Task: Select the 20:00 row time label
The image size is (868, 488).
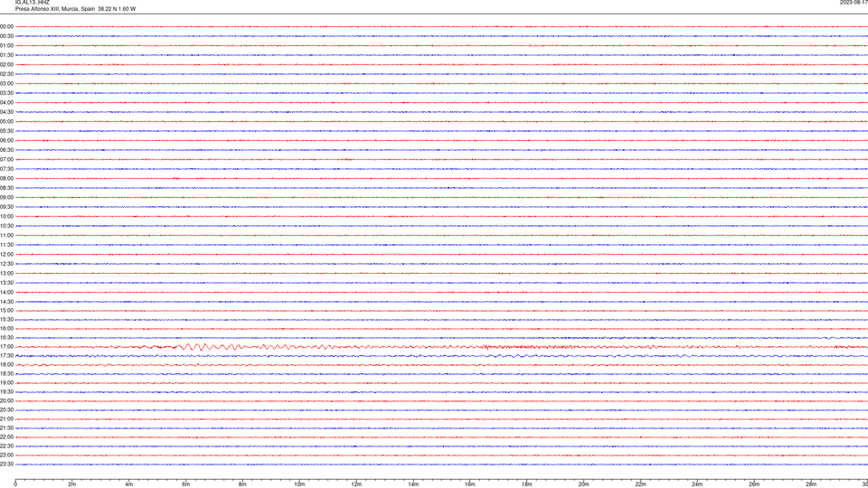Action: (6, 401)
